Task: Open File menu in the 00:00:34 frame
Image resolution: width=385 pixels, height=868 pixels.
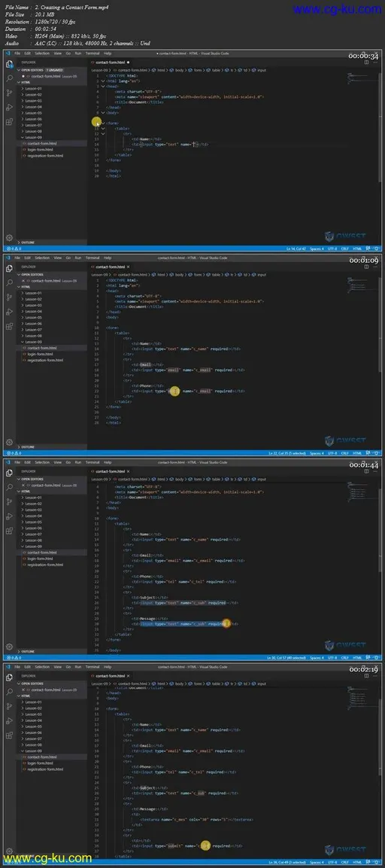Action: click(x=17, y=53)
